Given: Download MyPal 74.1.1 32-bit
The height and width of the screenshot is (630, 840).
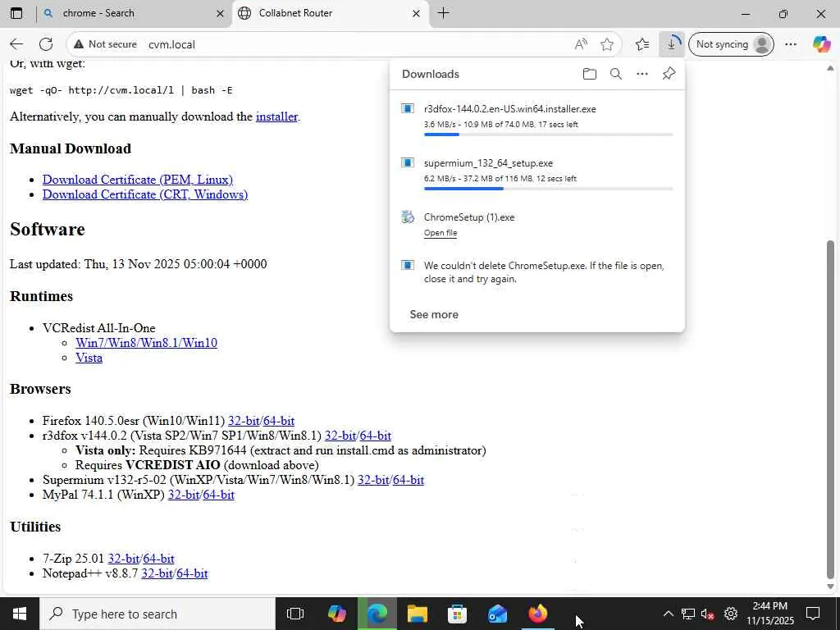Looking at the screenshot, I should pos(184,495).
